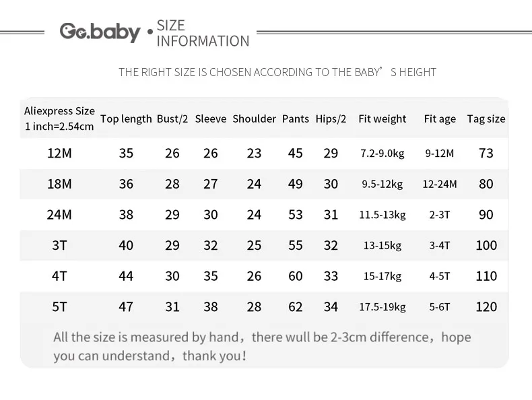532x400 pixels.
Task: Click the Aliexpress Size column header
Action: point(59,119)
